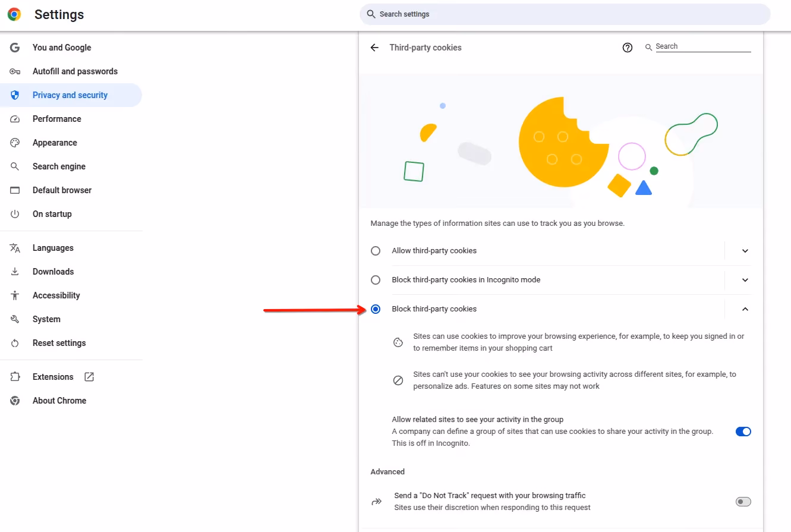Click the Search engine magnifier icon in sidebar

point(15,166)
